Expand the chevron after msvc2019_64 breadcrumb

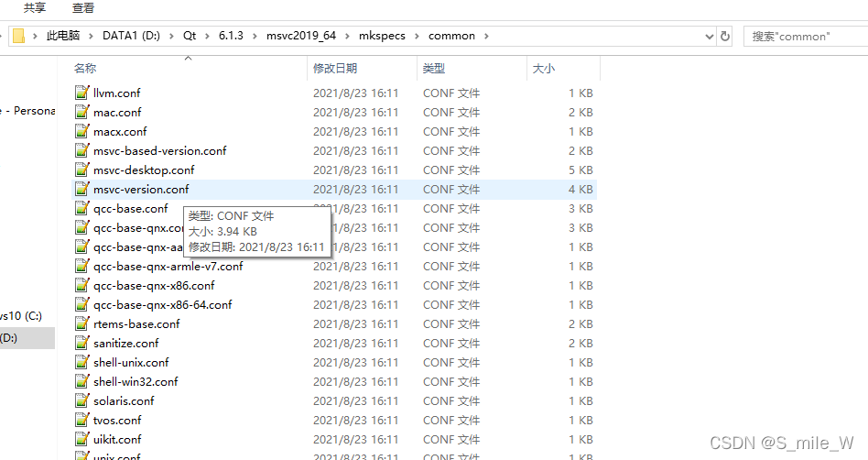pyautogui.click(x=348, y=36)
